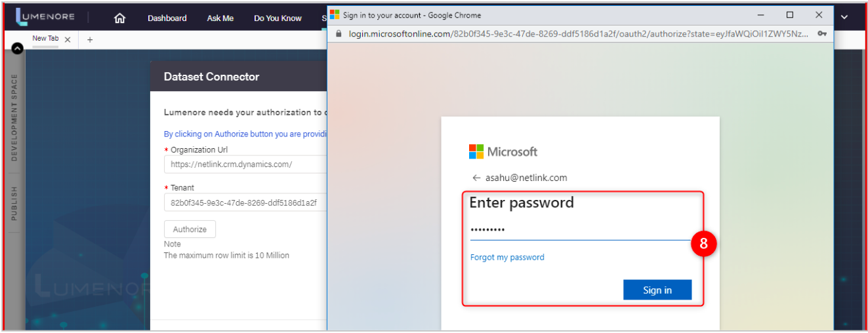Screen dimensions: 868x333
Task: Open the Development Space side panel
Action: coord(14,117)
